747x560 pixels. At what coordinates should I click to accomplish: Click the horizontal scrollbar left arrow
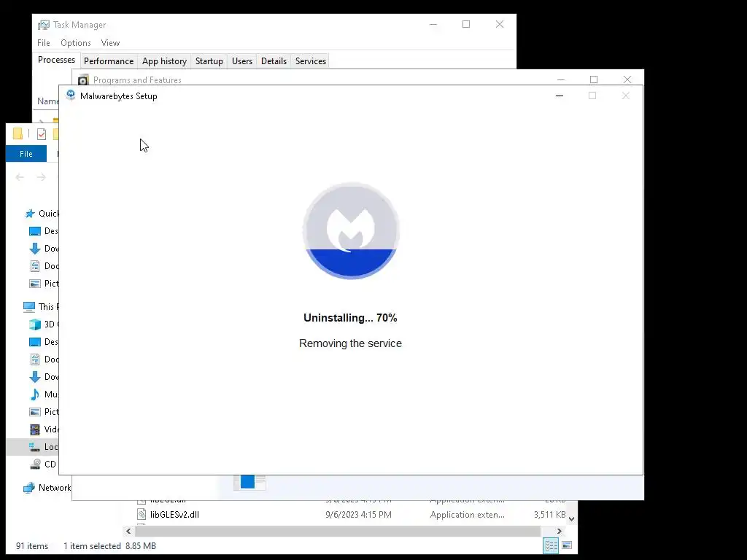tap(128, 531)
